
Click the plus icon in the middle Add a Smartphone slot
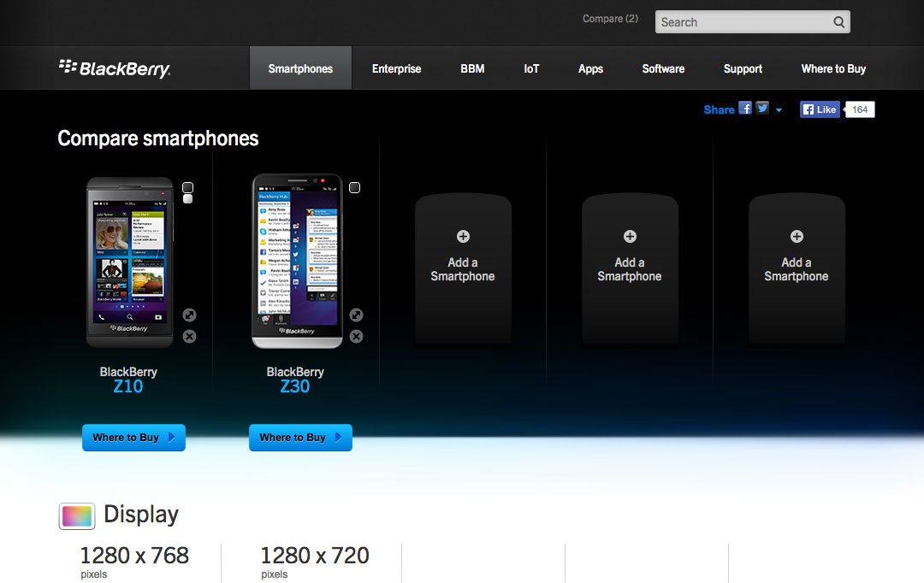630,236
